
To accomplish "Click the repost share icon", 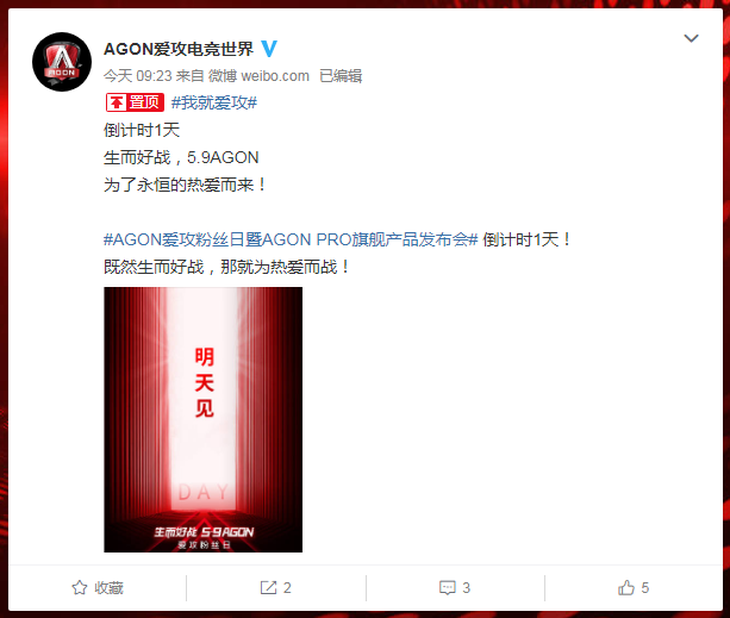I will tap(268, 588).
